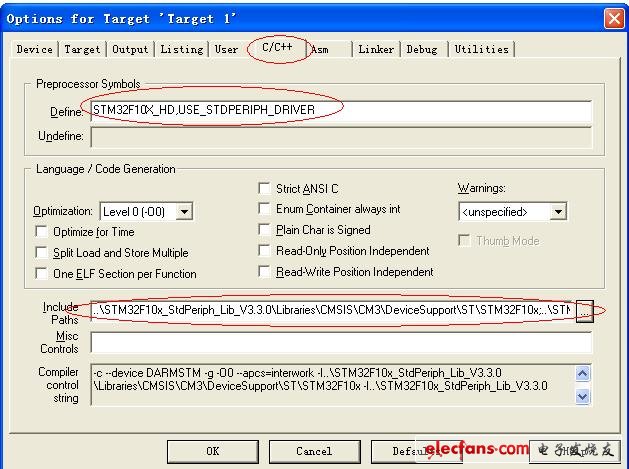
Task: Check Split Load and Store Multiple
Action: (x=41, y=253)
